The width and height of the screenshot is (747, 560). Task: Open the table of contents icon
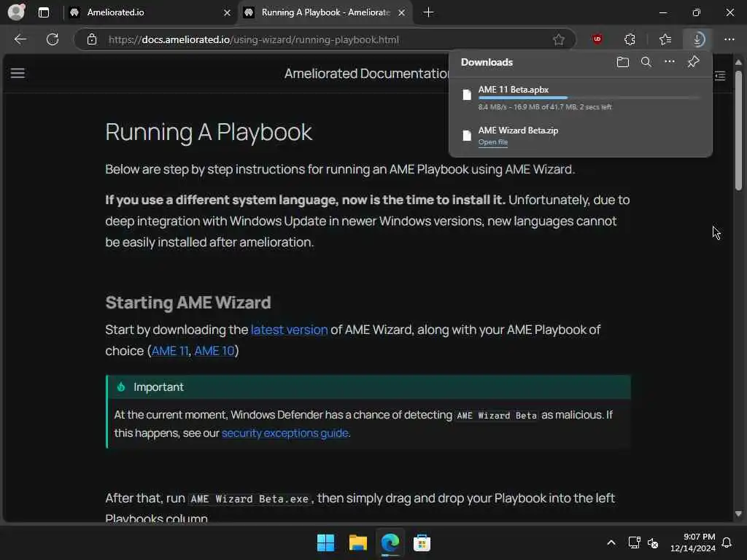(x=720, y=75)
